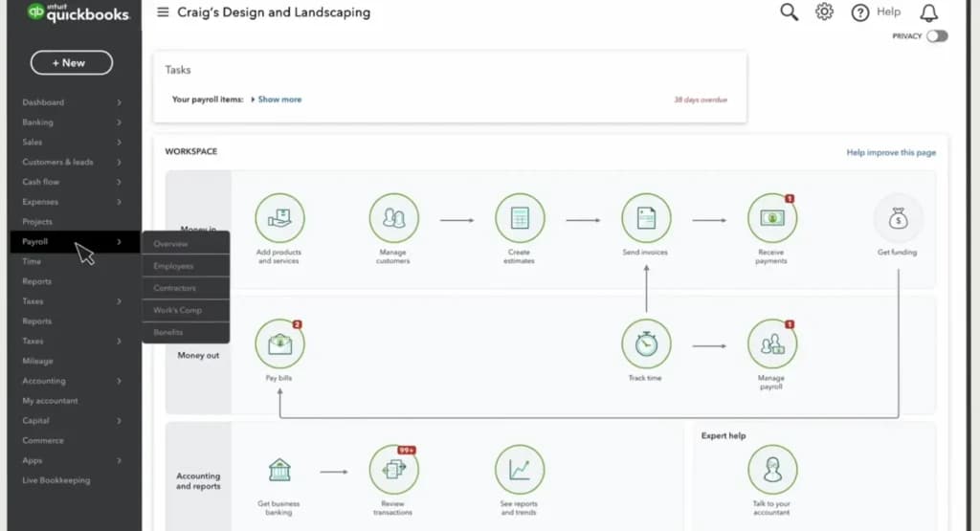Open the Manage payroll icon
Image resolution: width=980 pixels, height=531 pixels.
(772, 344)
